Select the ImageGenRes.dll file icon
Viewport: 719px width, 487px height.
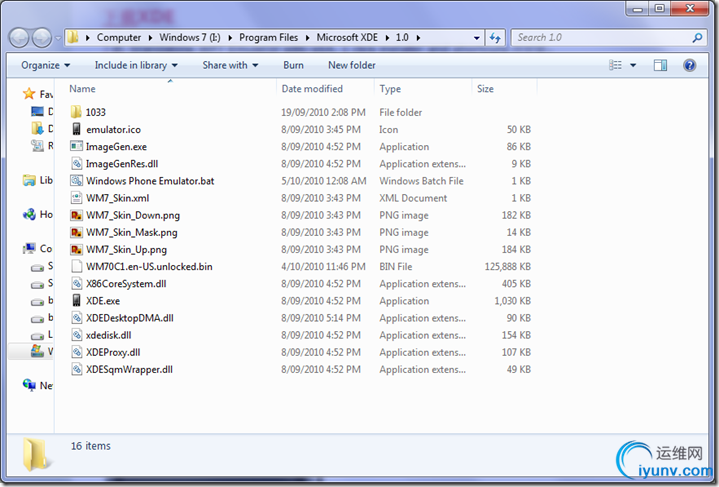click(x=77, y=164)
